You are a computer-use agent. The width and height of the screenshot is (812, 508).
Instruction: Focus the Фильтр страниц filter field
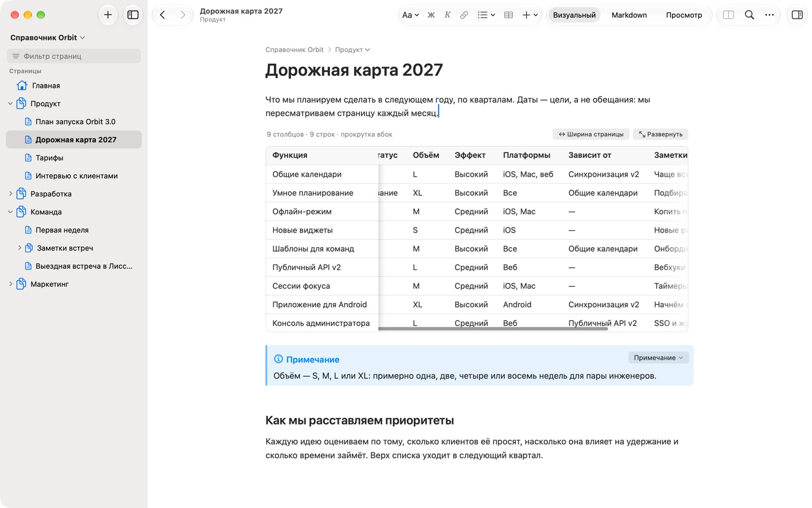tap(74, 56)
